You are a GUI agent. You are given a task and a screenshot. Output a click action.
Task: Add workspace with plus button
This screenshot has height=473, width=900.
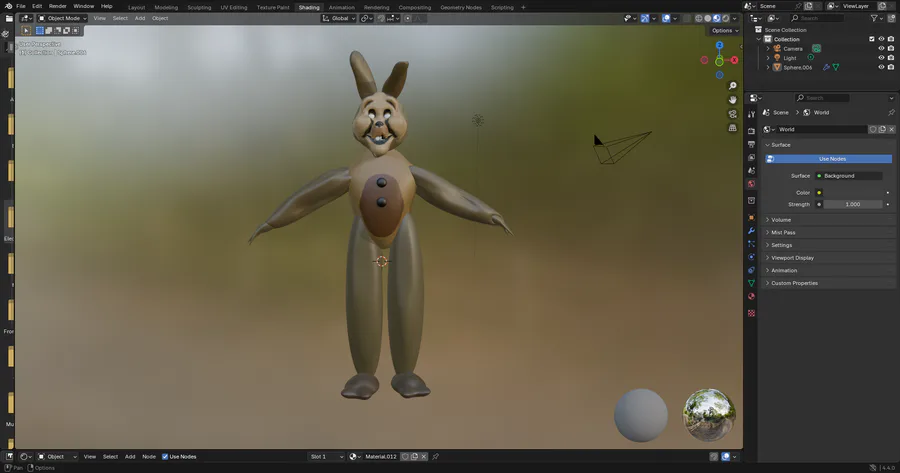[523, 7]
